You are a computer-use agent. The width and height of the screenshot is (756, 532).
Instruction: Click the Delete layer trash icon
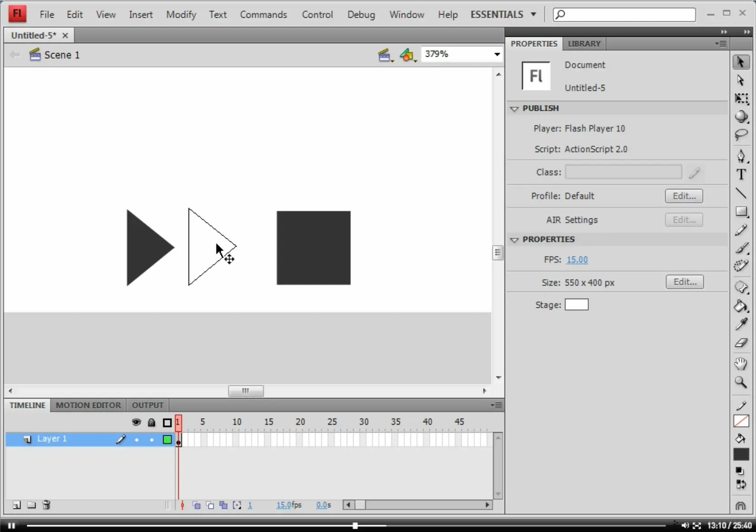click(46, 505)
